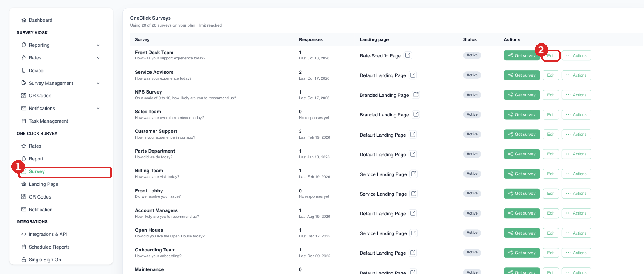The image size is (644, 274).
Task: Open Actions dropdown for Customer Support
Action: coord(576,134)
